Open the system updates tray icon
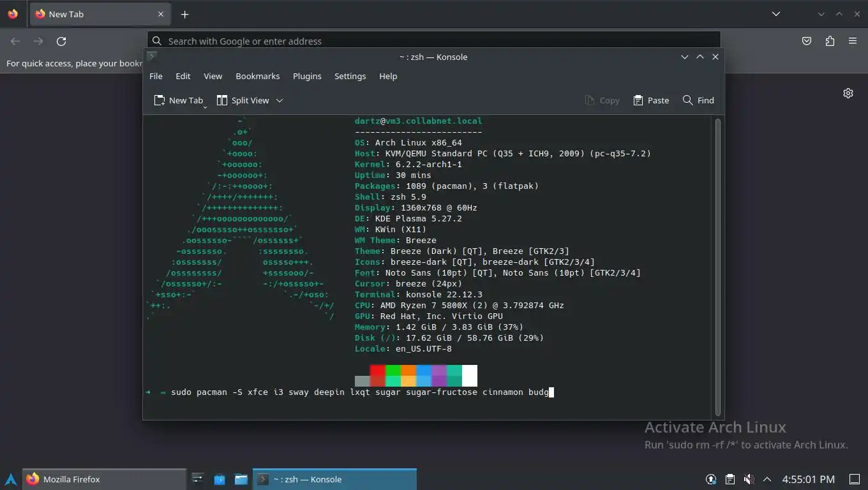Screen dimensions: 868x490 click(x=711, y=479)
